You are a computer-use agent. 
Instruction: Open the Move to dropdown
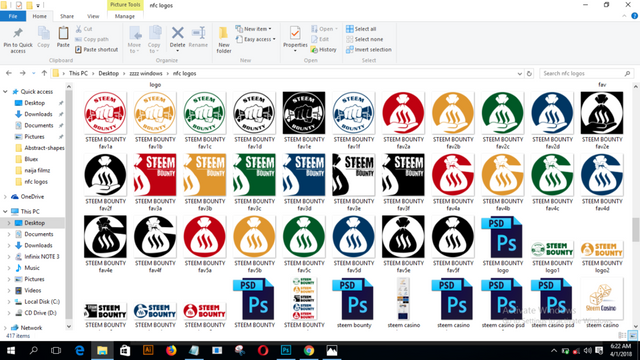click(x=134, y=40)
